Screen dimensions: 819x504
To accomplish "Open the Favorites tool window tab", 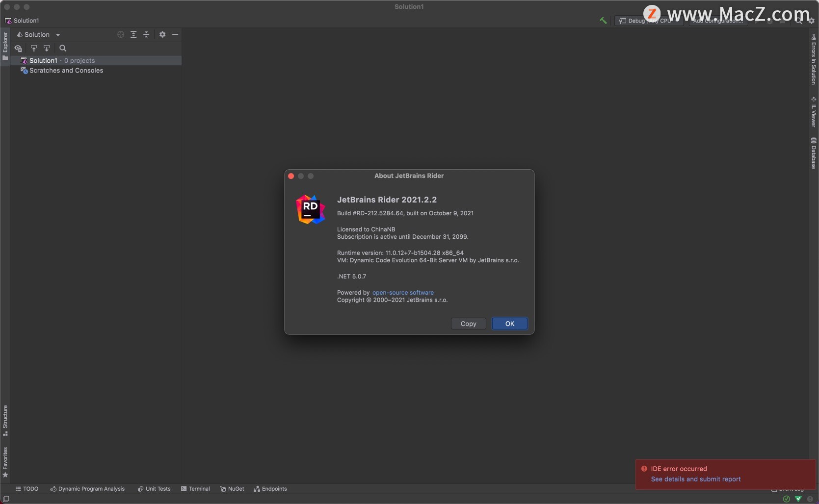I will (5, 462).
